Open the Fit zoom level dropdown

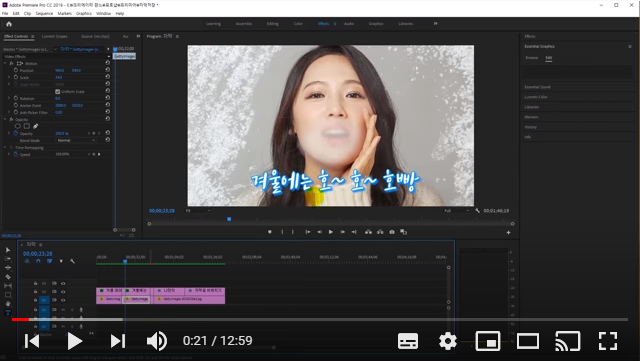(198, 211)
